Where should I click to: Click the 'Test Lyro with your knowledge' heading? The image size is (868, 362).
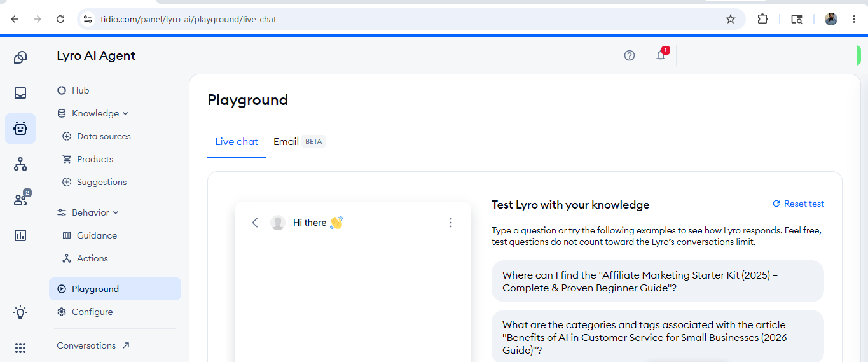570,205
